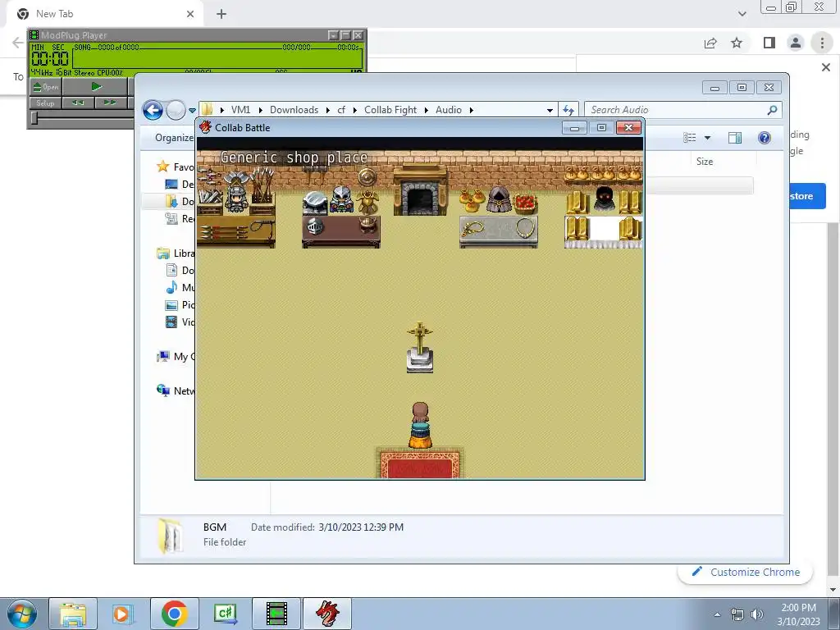The width and height of the screenshot is (840, 630).
Task: Open a file in ModPlug Player
Action: click(x=46, y=87)
